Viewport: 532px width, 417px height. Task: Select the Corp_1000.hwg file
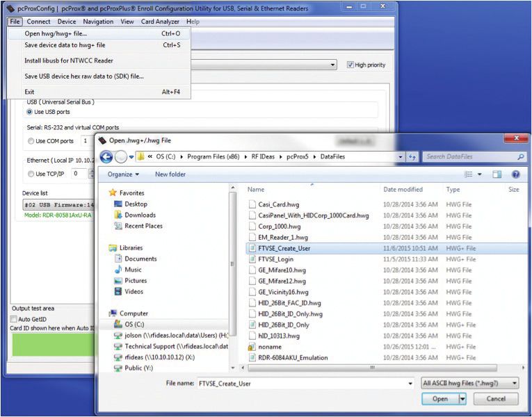coord(280,226)
